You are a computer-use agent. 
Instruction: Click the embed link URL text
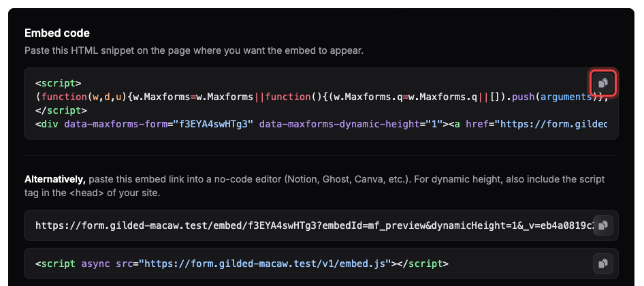(315, 225)
